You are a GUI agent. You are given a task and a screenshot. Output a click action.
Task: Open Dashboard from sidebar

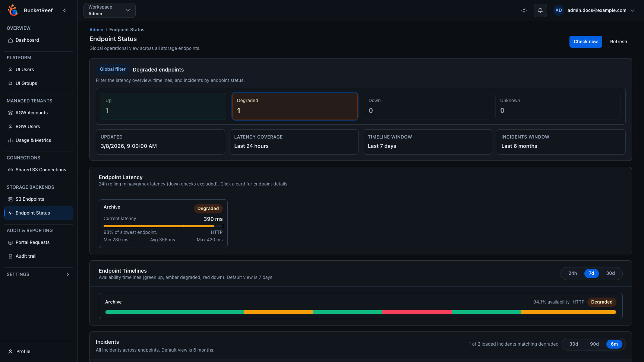38,40
